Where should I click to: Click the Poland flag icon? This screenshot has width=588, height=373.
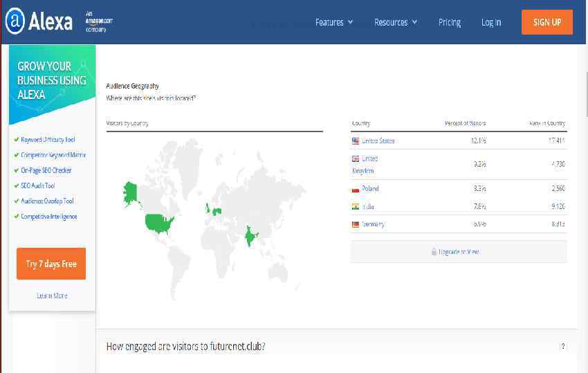click(356, 189)
